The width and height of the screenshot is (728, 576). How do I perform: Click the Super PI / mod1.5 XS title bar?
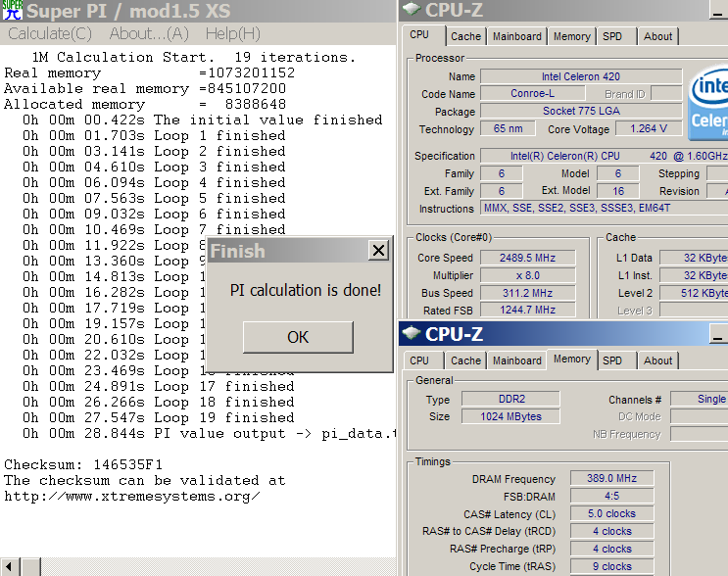[x=198, y=11]
